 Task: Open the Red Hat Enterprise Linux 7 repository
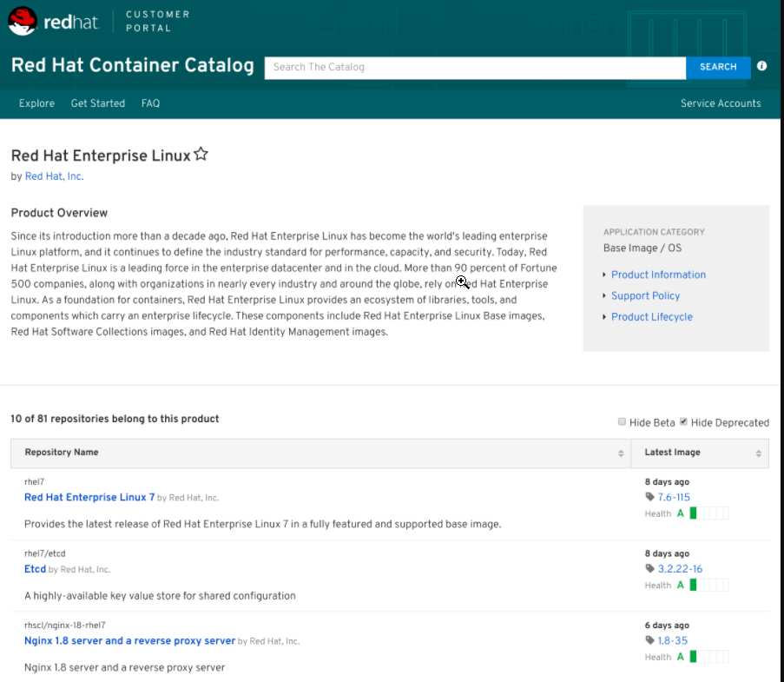pyautogui.click(x=89, y=497)
